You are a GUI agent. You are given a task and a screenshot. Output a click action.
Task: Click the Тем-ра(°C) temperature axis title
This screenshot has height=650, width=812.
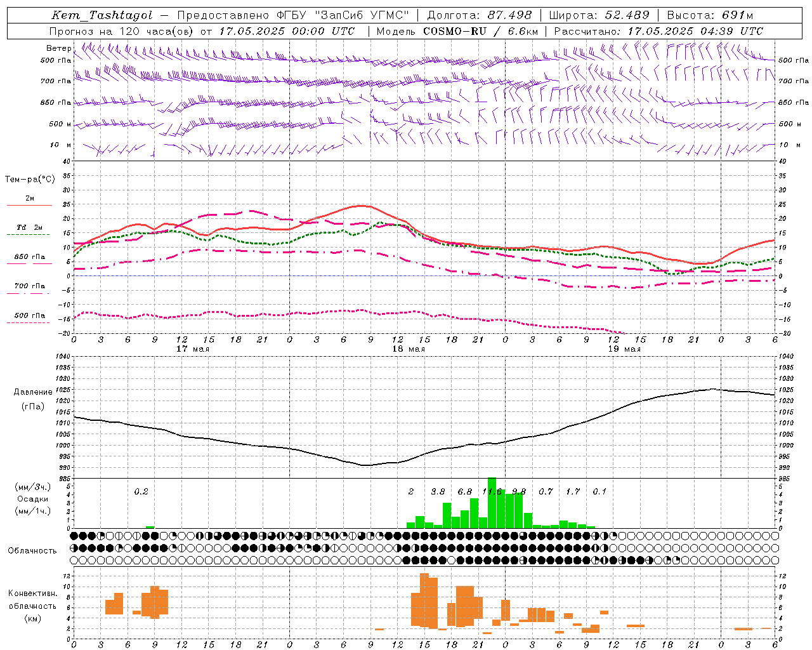(x=30, y=180)
